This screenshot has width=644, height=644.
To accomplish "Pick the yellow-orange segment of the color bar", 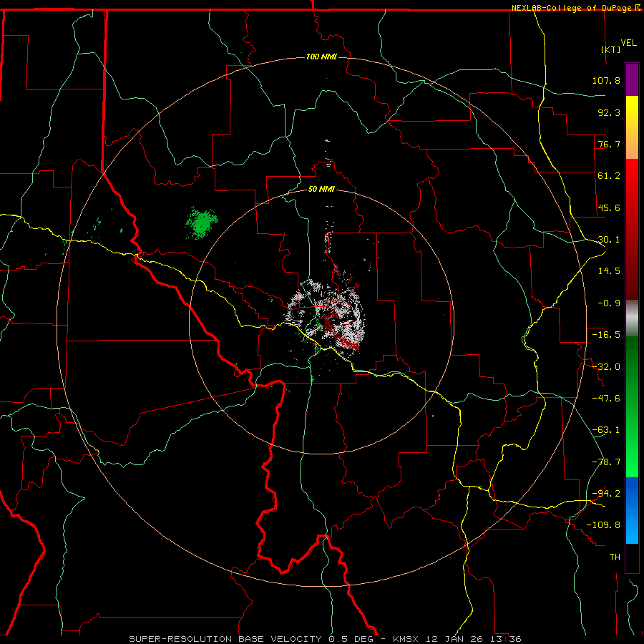I will click(x=632, y=127).
